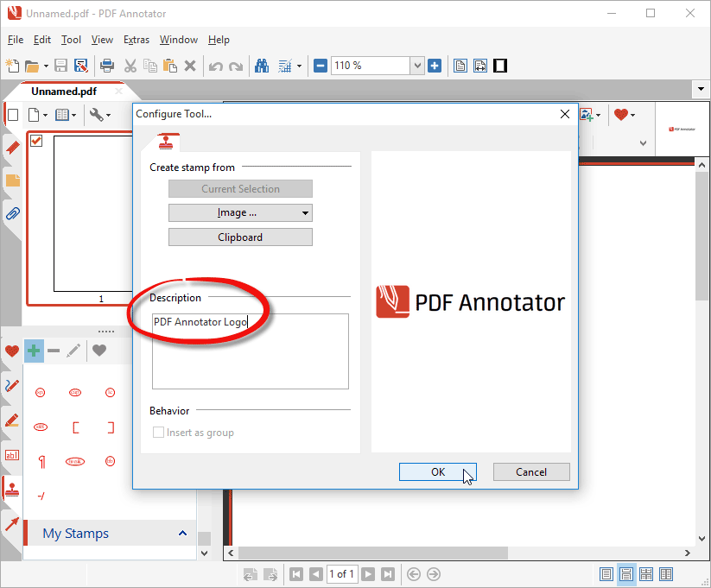Click the Copy toolbar icon
711x588 pixels.
point(150,66)
